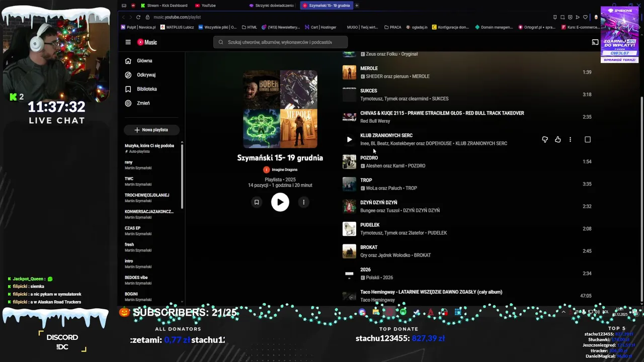Switch to the Stream - Kick Dashboard tab
The width and height of the screenshot is (644, 362).
164,6
